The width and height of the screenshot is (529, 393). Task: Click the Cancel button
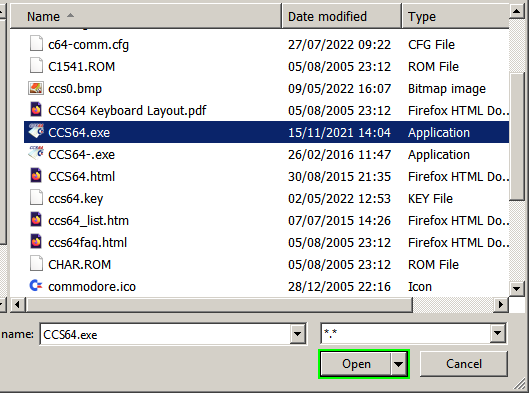[x=464, y=364]
